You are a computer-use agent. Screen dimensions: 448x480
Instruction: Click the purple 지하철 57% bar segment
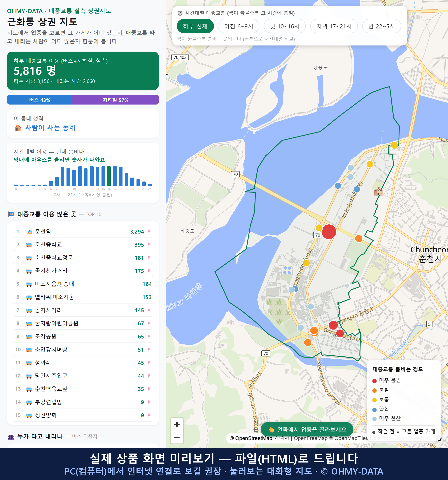click(x=115, y=100)
